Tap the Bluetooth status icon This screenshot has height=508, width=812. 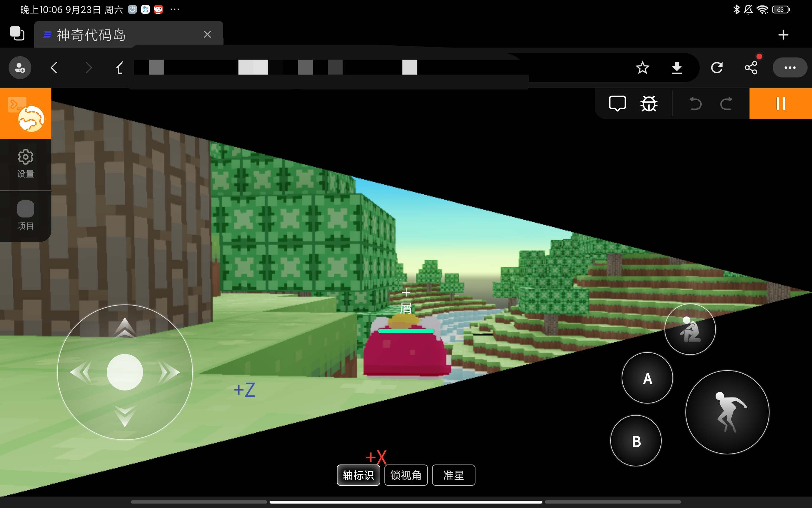click(x=736, y=10)
